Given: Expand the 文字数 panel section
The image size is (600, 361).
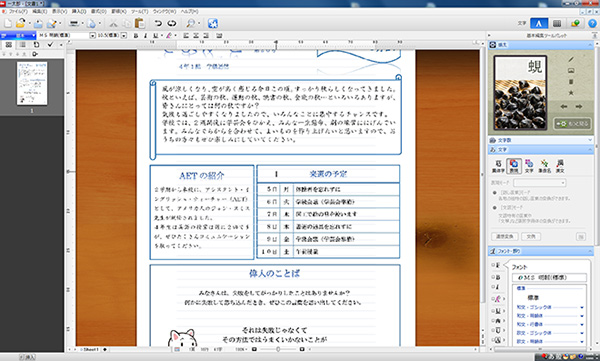Looking at the screenshot, I should [590, 140].
